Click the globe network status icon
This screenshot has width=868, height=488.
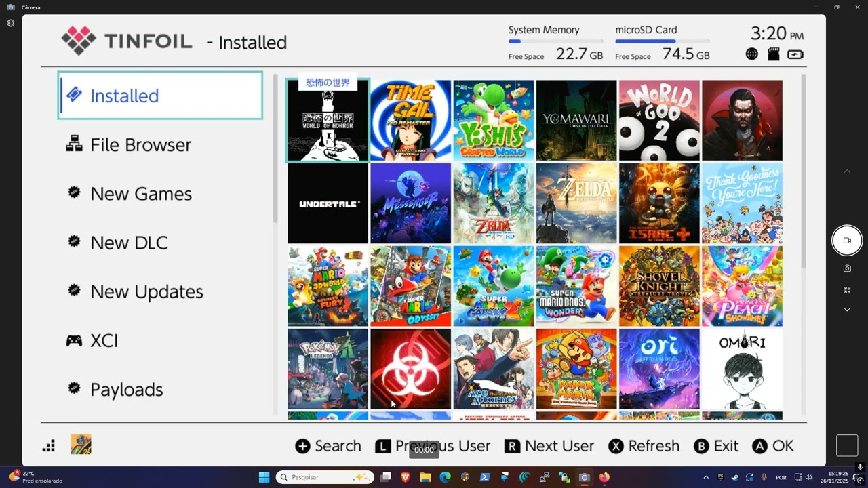751,54
